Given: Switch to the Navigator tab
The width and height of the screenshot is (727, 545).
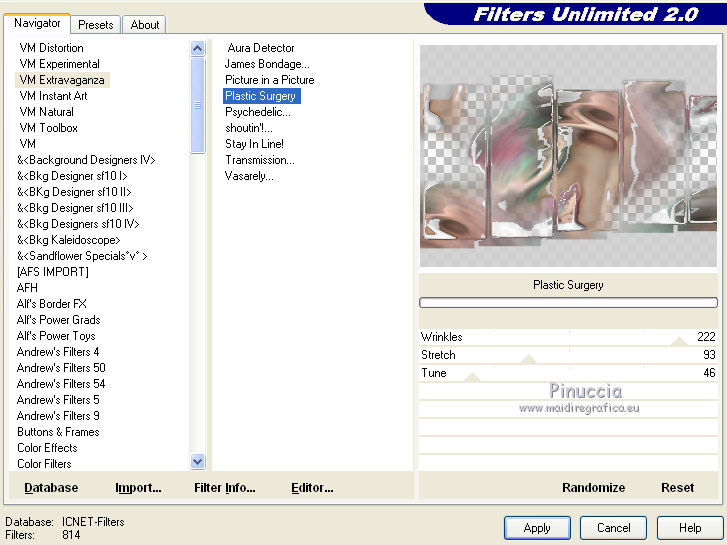Looking at the screenshot, I should coord(37,23).
